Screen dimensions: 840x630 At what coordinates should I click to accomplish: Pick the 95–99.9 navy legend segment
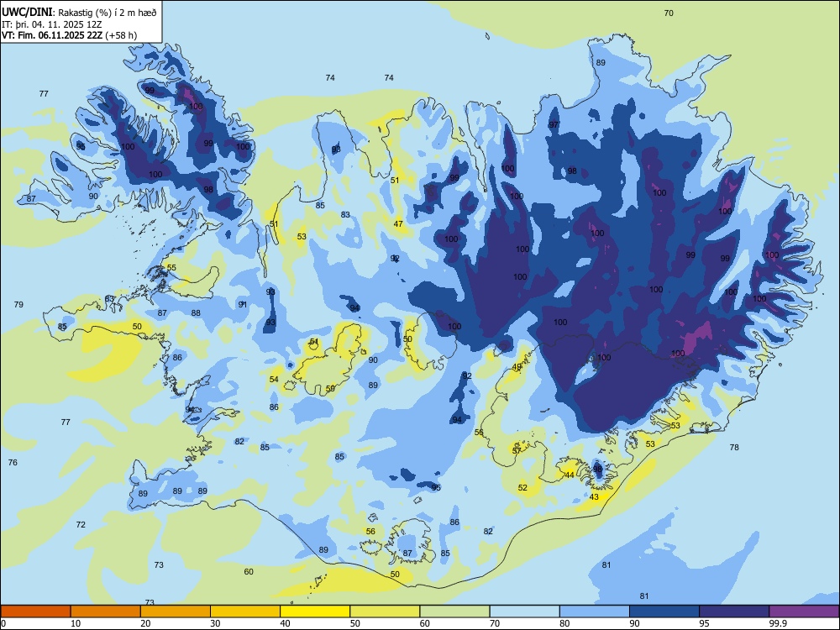[734, 612]
